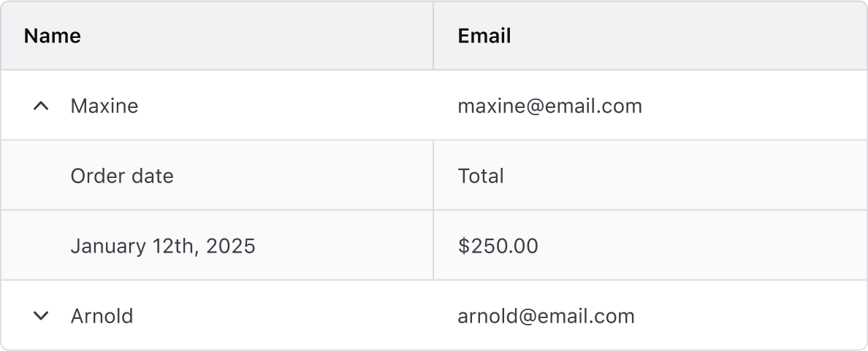Click empty space right of $250.00
The height and width of the screenshot is (351, 868).
coord(701,246)
